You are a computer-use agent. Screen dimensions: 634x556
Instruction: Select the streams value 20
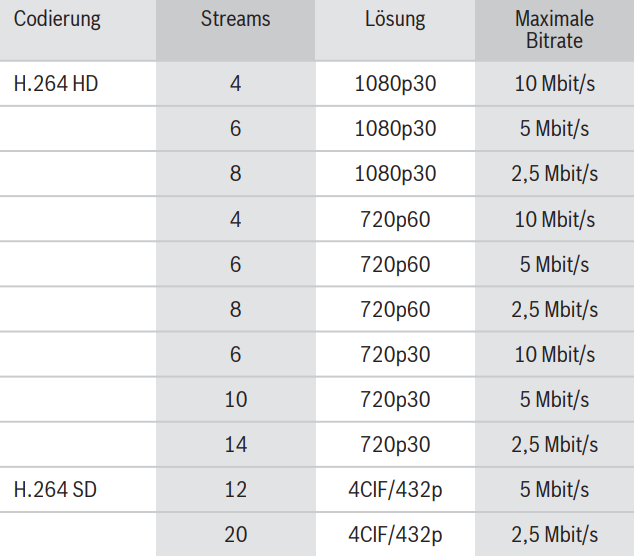(x=235, y=535)
